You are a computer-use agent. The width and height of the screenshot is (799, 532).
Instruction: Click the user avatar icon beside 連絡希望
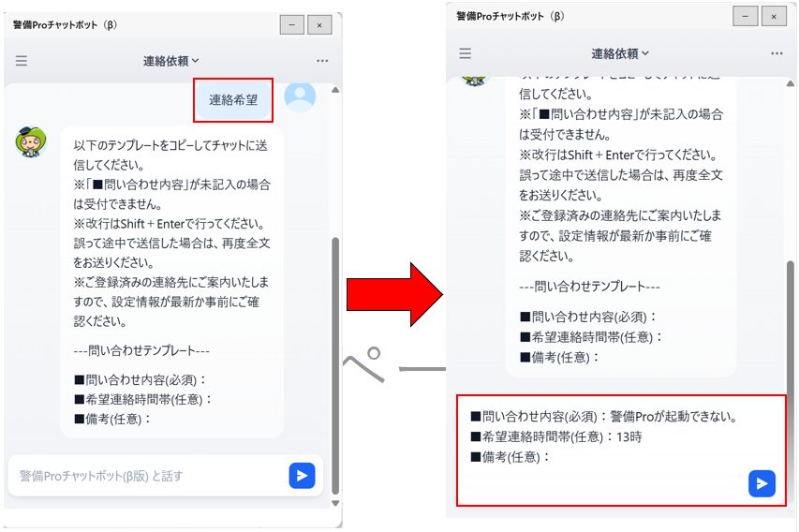tap(300, 96)
